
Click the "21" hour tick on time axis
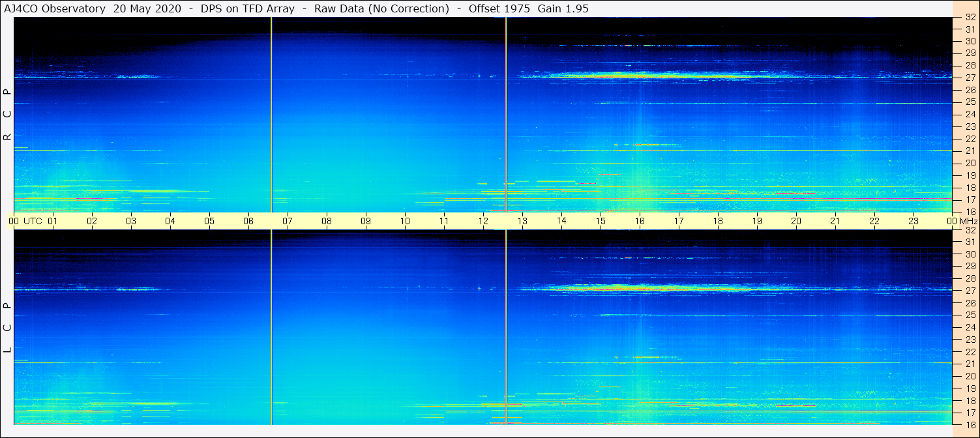tap(835, 221)
